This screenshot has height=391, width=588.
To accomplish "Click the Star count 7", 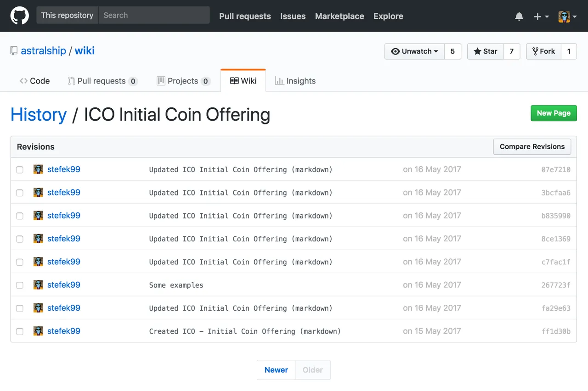I will (511, 51).
